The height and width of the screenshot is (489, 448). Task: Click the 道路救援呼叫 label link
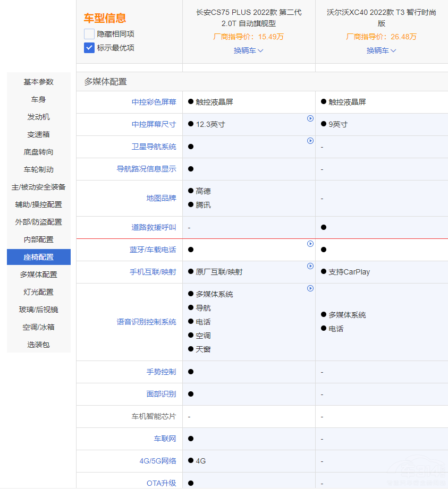click(154, 227)
